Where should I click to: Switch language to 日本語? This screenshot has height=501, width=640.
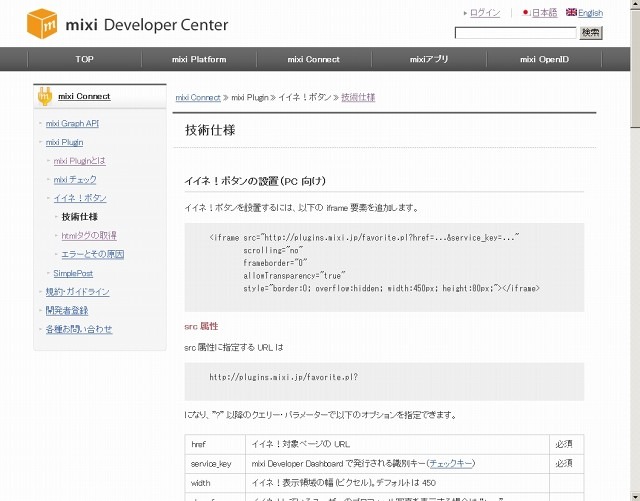tap(544, 13)
